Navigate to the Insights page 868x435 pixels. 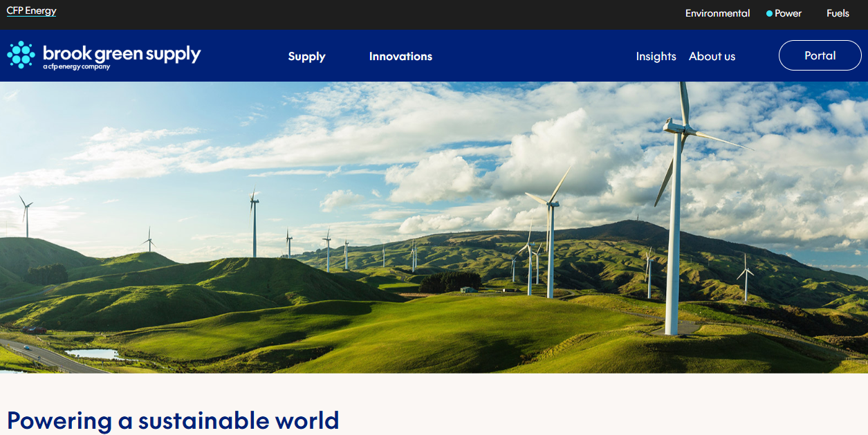[656, 56]
